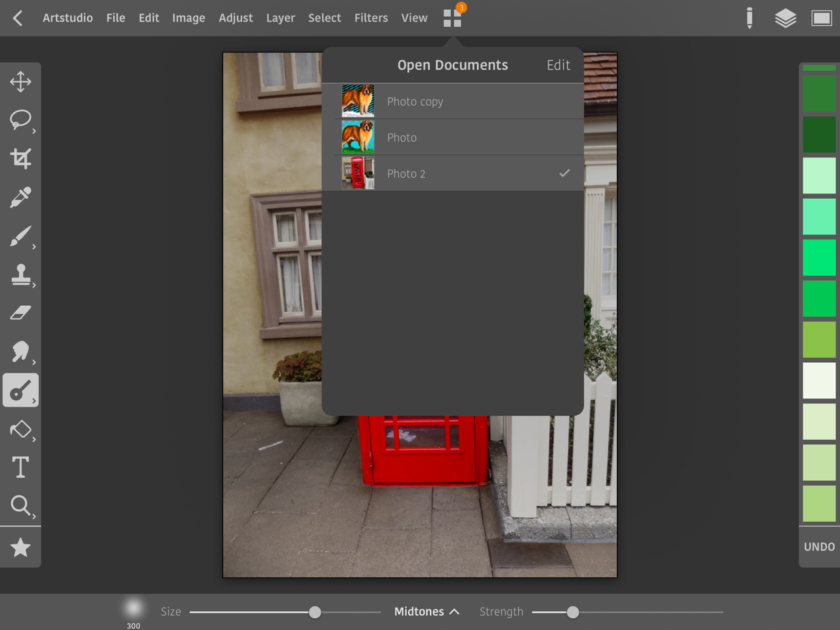Image resolution: width=840 pixels, height=630 pixels.
Task: Select the Lasso selection tool
Action: [x=20, y=120]
